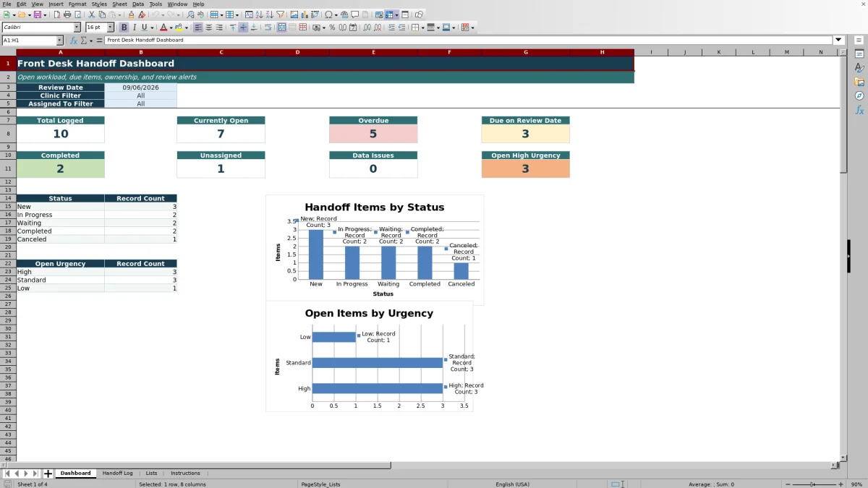868x488 pixels.
Task: Click Sort Ascending icon
Action: point(259,14)
